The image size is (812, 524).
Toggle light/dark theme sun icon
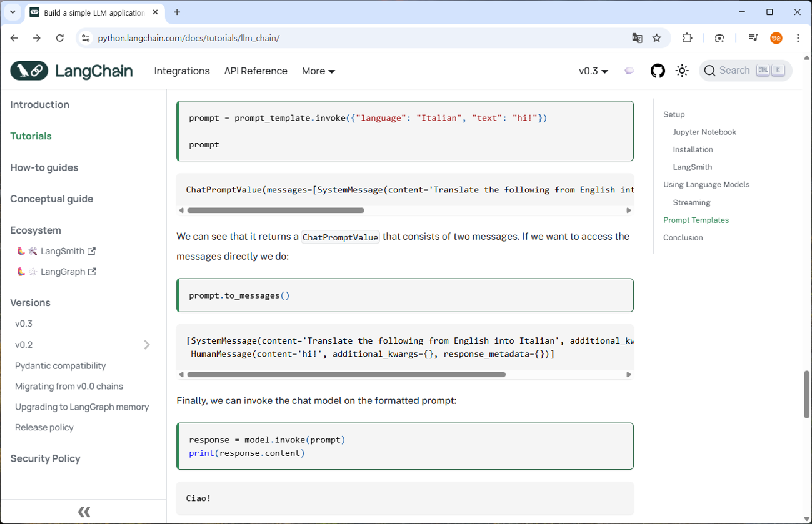click(x=682, y=71)
